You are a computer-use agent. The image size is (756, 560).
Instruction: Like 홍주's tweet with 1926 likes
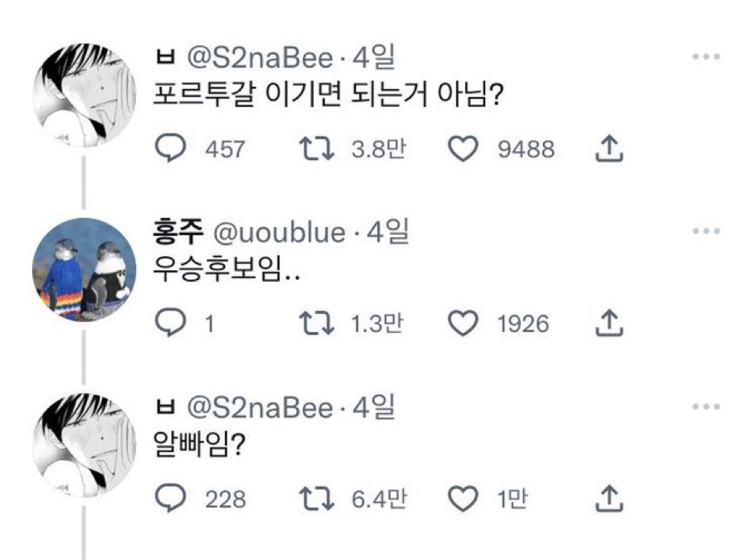[465, 323]
